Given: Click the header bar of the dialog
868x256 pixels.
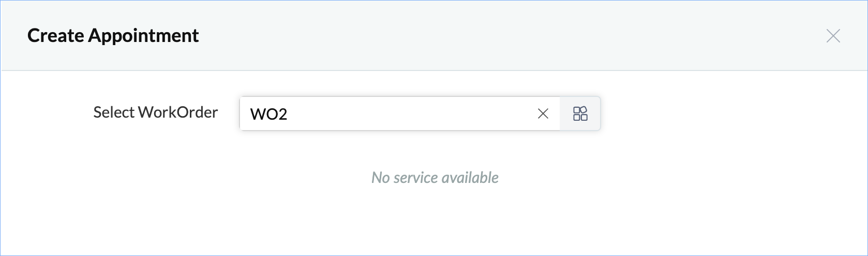Looking at the screenshot, I should pos(466,36).
